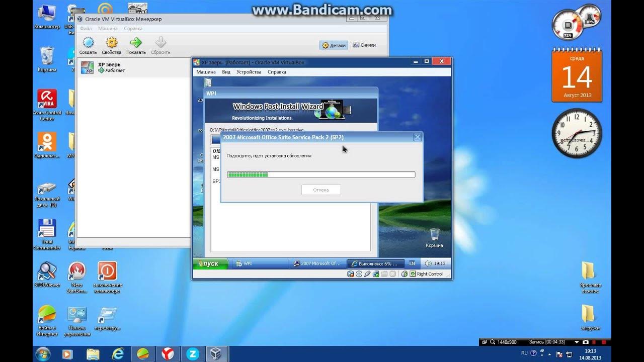Screen dimensions: 644x362
Task: Click the USB devices icon in VM status bar
Action: pyautogui.click(x=367, y=274)
